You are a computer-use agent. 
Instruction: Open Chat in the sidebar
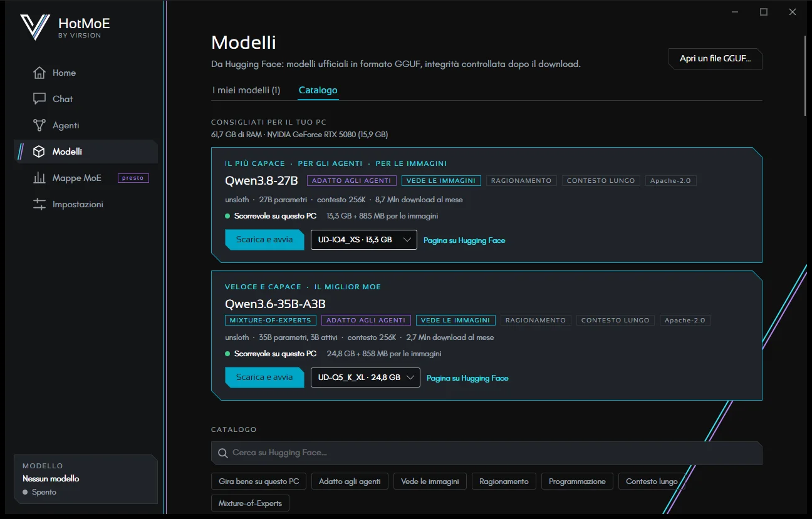tap(86, 99)
